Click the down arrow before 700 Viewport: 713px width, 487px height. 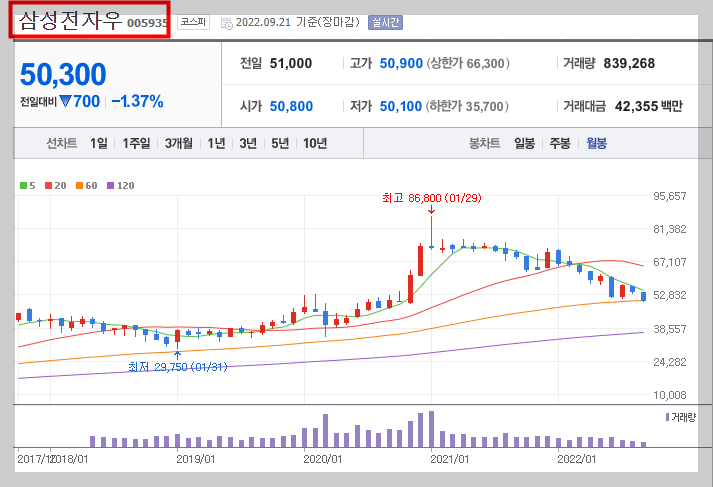click(x=65, y=100)
